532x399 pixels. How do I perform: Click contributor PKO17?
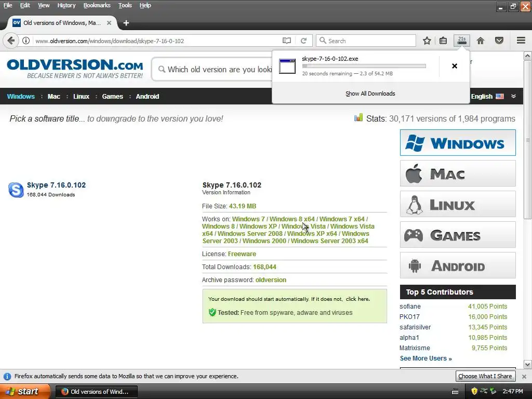click(409, 317)
